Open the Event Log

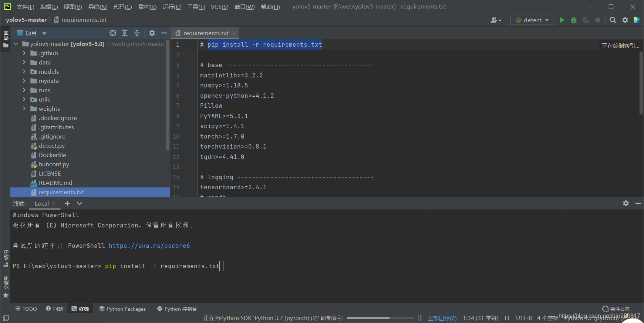pyautogui.click(x=616, y=309)
